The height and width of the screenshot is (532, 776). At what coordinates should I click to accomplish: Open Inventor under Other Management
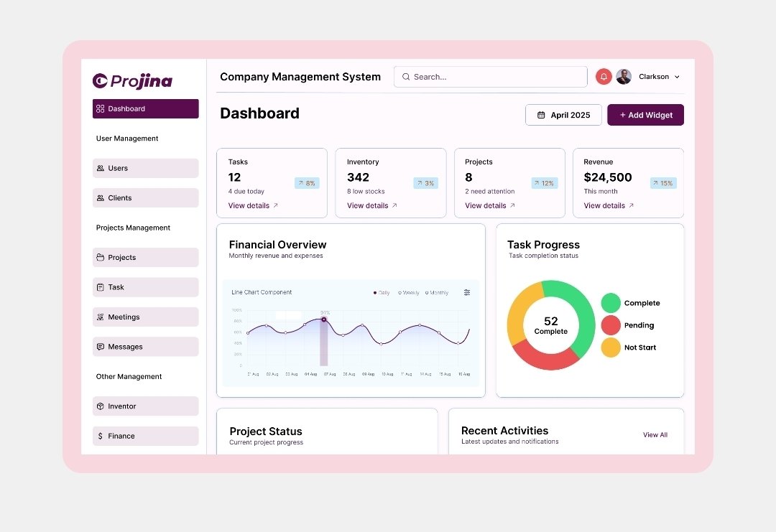(x=101, y=406)
